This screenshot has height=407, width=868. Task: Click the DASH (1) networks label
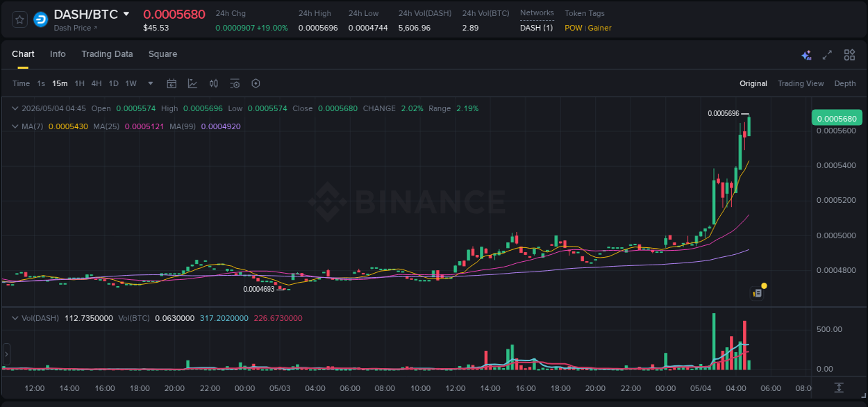click(537, 28)
